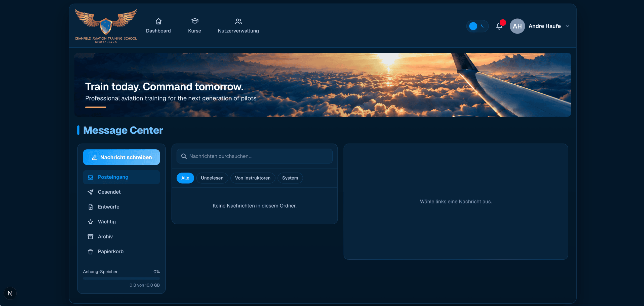Click the 'Keine Nachrichten in diesem Ordner.' text
Viewport: 644px width, 306px height.
(255, 206)
